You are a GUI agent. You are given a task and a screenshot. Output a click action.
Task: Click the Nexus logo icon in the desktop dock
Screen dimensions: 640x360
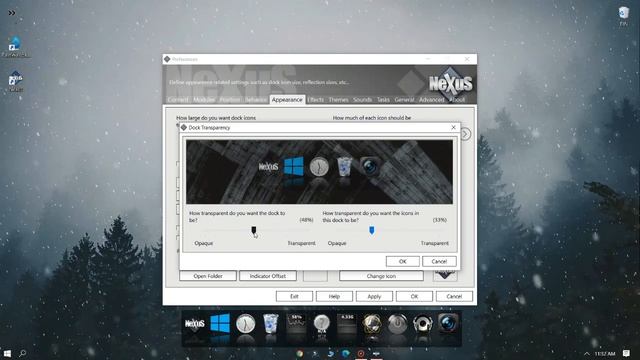tap(195, 325)
